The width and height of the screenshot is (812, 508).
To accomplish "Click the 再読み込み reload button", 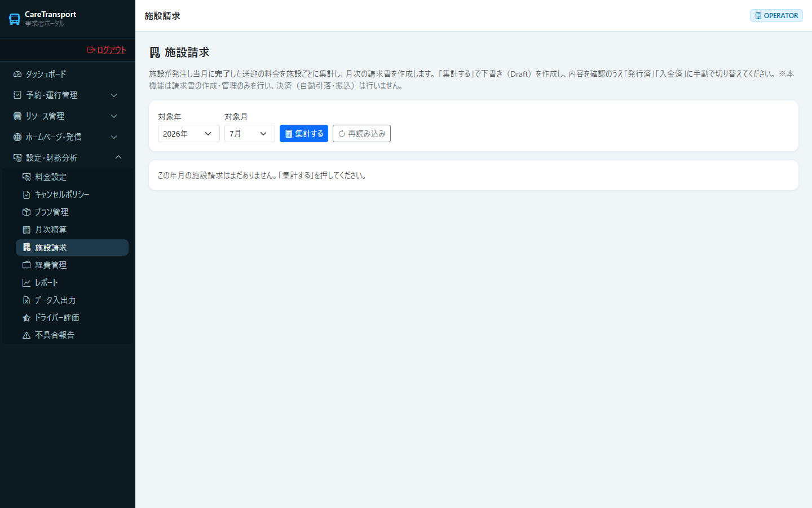I will tap(361, 133).
